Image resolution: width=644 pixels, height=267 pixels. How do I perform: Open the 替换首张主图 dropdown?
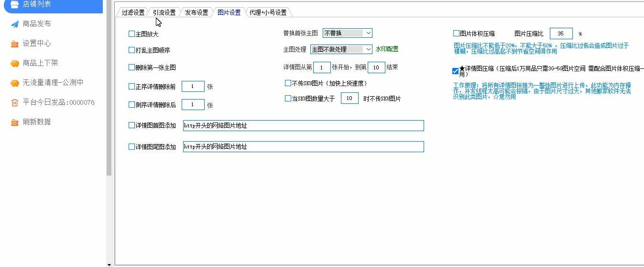[x=347, y=33]
